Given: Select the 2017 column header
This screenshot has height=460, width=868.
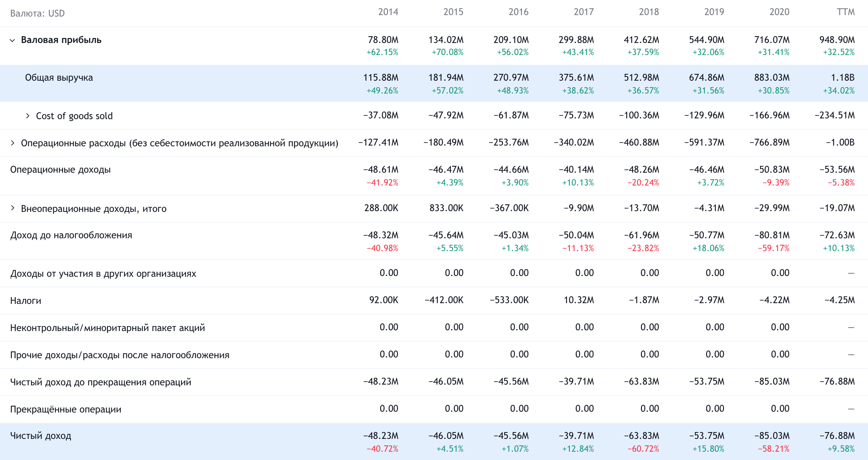Looking at the screenshot, I should click(584, 12).
